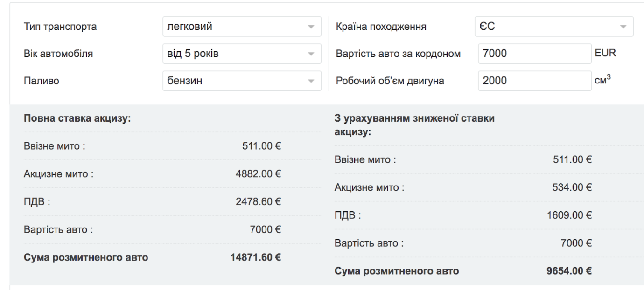
Task: Open the Паливо dropdown set to бензин
Action: (242, 81)
